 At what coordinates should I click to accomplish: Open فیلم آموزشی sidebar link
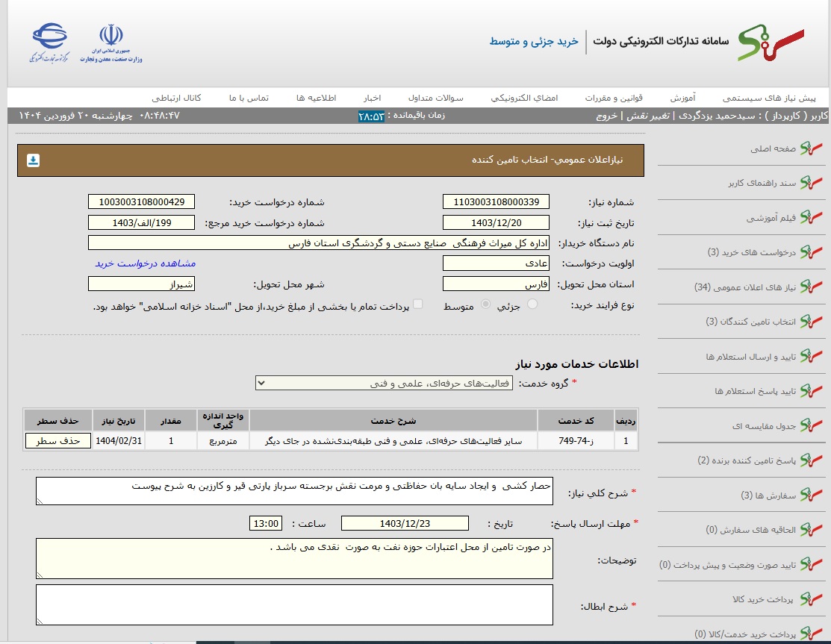pos(771,218)
